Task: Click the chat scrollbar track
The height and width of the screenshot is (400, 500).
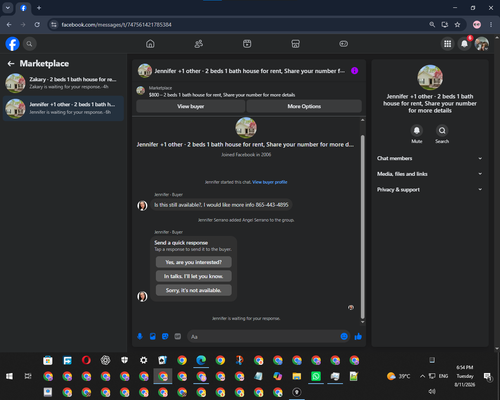Action: pyautogui.click(x=363, y=221)
